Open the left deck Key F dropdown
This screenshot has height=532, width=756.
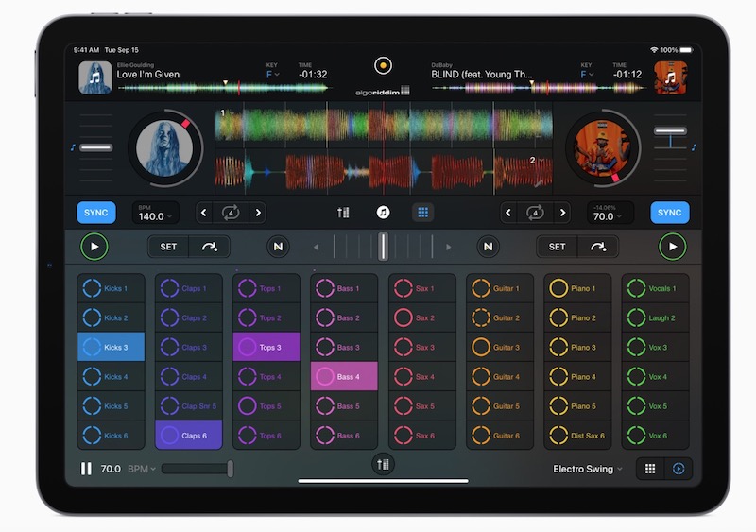tap(272, 74)
